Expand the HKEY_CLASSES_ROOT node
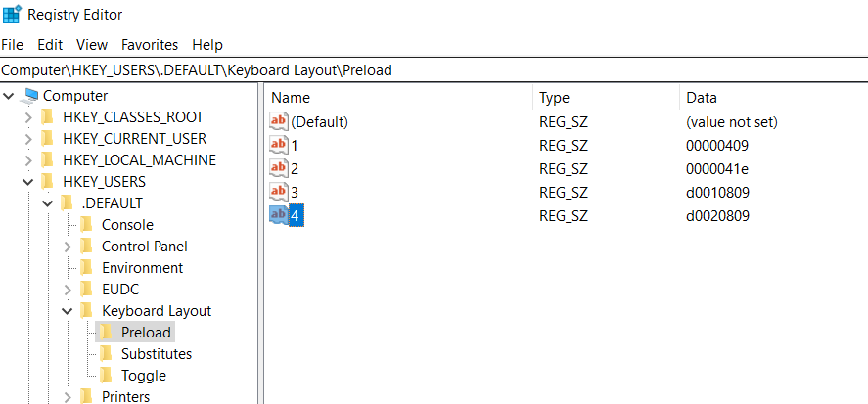This screenshot has height=404, width=868. 28,117
